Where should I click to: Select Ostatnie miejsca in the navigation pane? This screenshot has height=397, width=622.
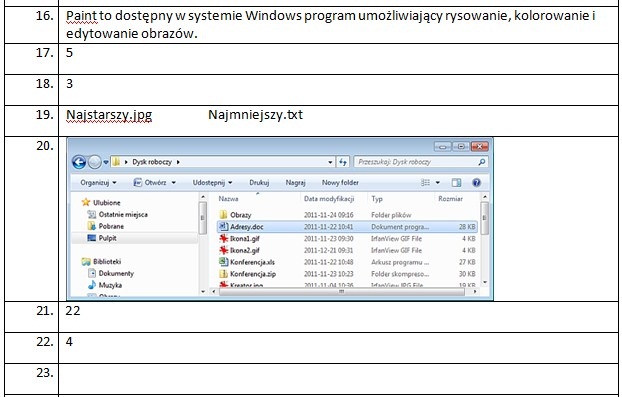(x=123, y=215)
